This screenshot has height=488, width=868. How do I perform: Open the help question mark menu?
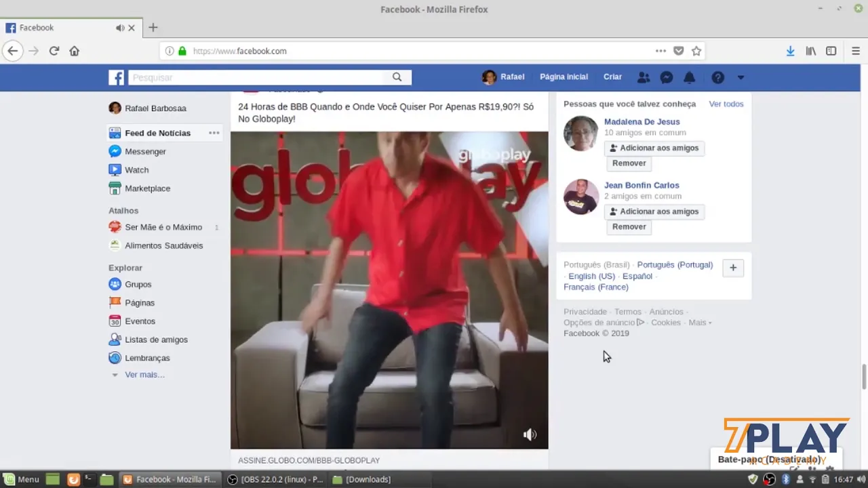coord(718,77)
